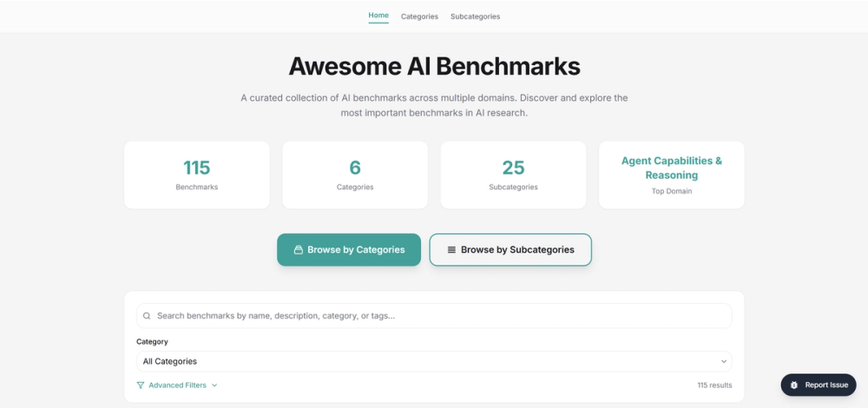Click the Browse by Categories button

[x=349, y=250]
